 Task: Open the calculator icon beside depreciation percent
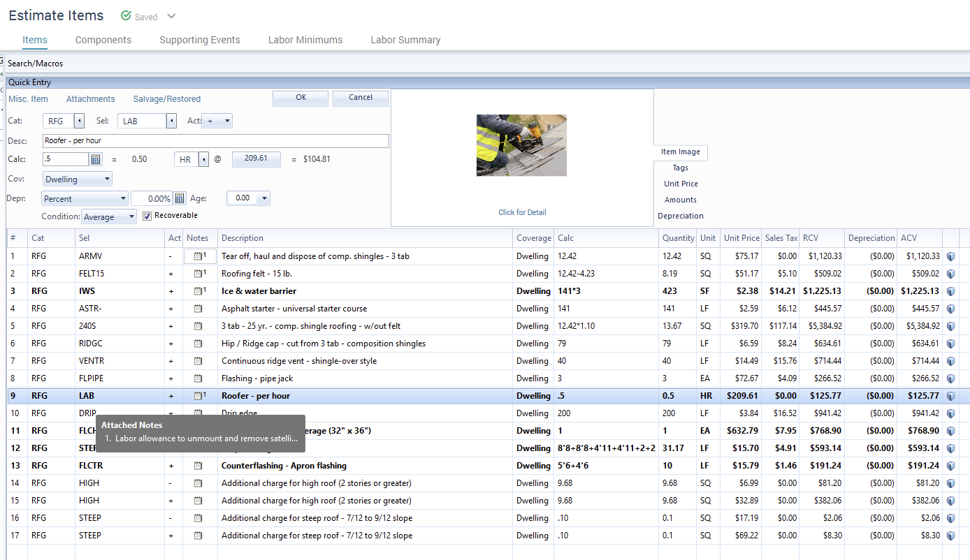[180, 198]
